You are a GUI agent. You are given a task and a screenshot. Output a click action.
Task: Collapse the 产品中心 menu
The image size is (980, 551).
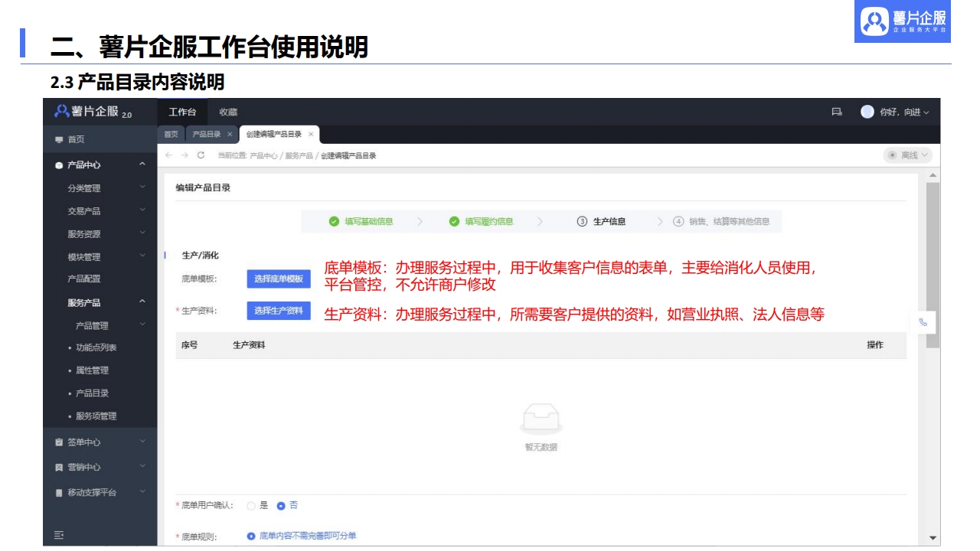pyautogui.click(x=142, y=165)
